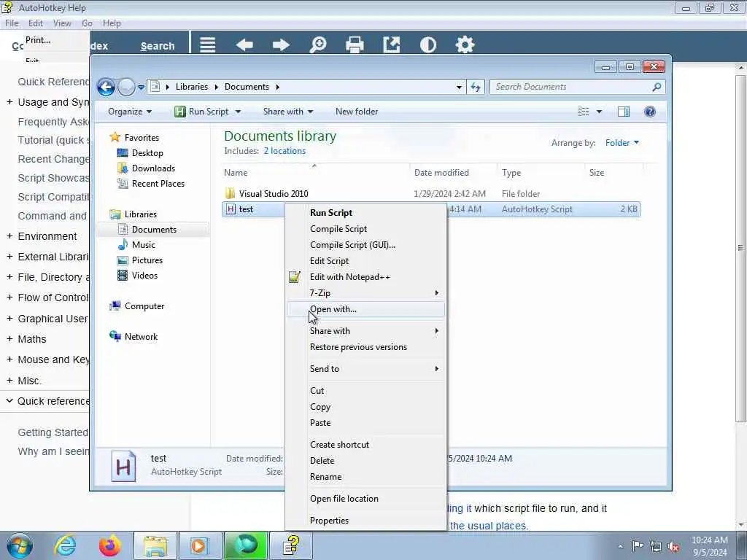
Task: Open the Run Script dropdown arrow in Explorer toolbar
Action: (x=239, y=112)
